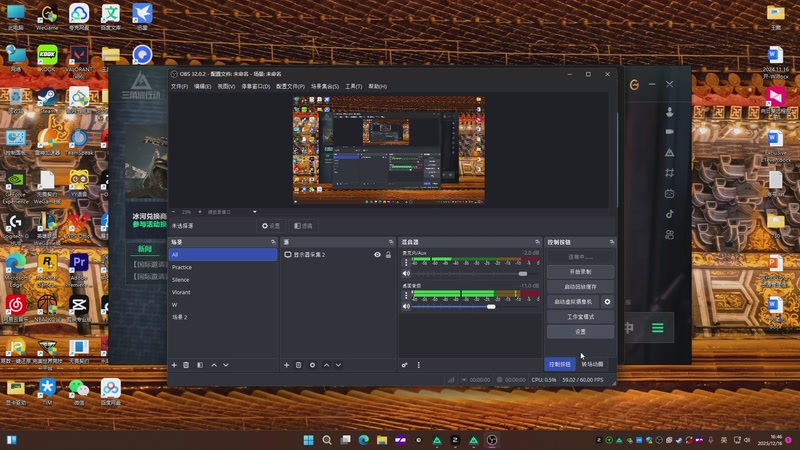Add a new source with plus icon

tap(286, 365)
